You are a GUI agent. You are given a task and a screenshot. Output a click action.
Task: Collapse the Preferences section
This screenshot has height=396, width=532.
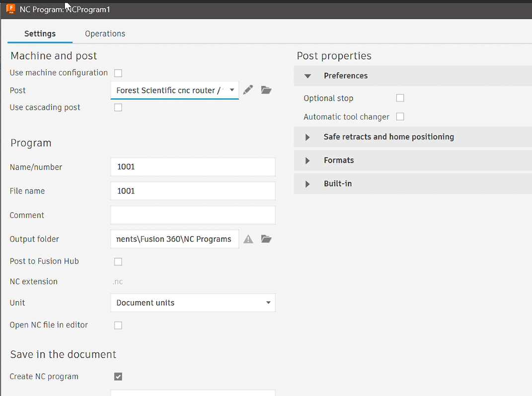click(308, 76)
